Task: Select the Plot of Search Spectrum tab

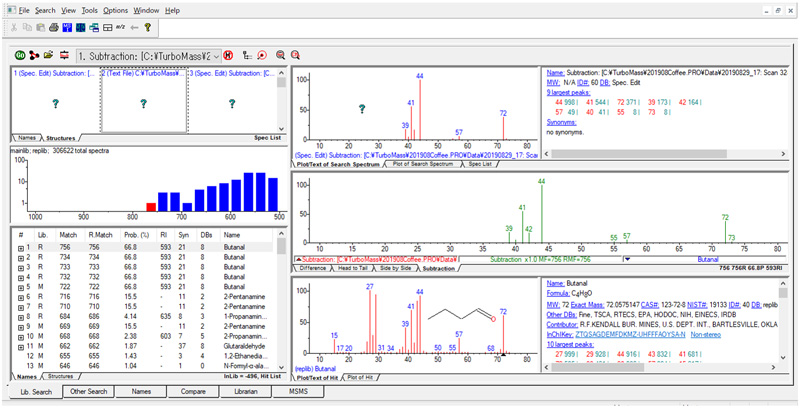Action: coord(421,164)
